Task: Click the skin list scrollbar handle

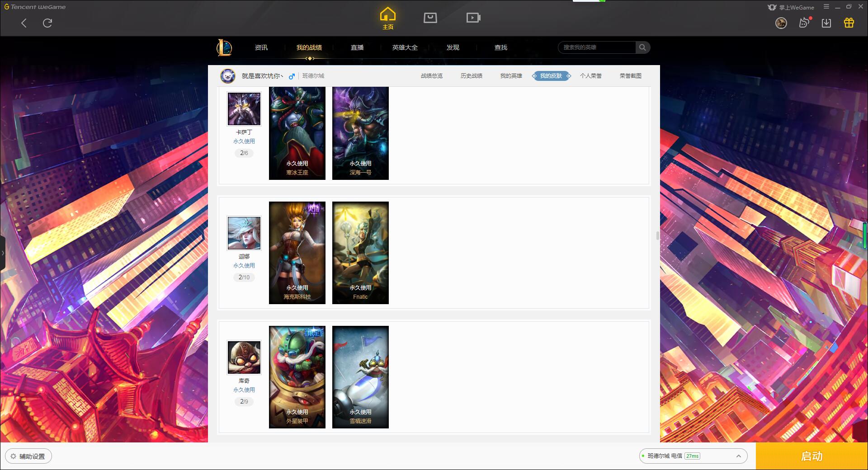Action: [x=658, y=236]
